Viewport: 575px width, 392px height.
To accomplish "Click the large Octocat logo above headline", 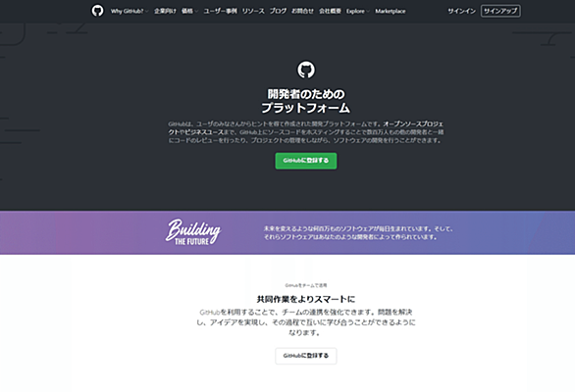I will coord(306,70).
